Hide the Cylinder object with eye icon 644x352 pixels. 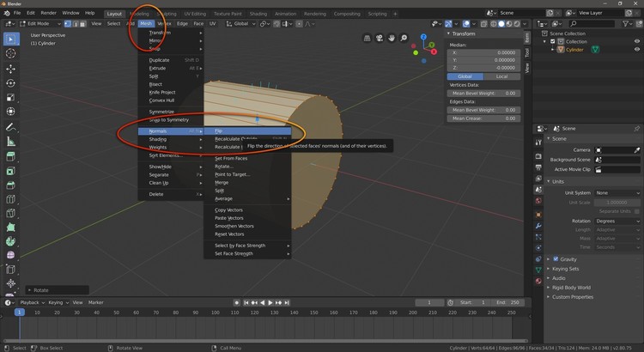[x=637, y=49]
